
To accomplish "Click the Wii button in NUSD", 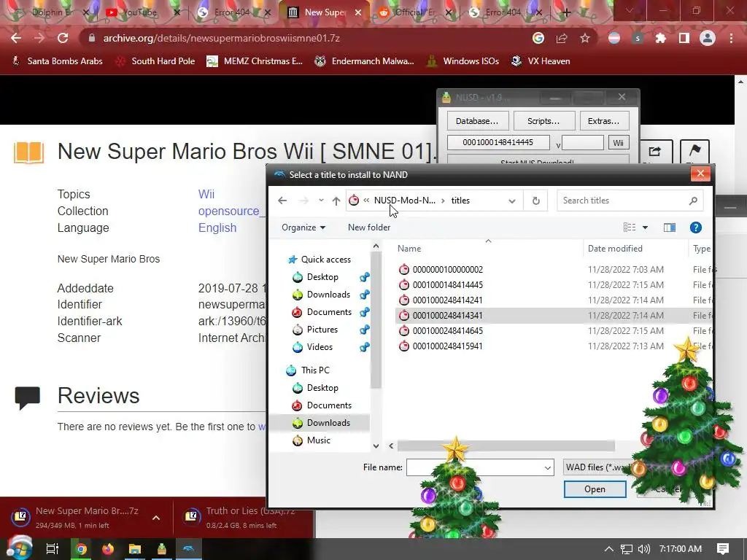I will [x=619, y=143].
